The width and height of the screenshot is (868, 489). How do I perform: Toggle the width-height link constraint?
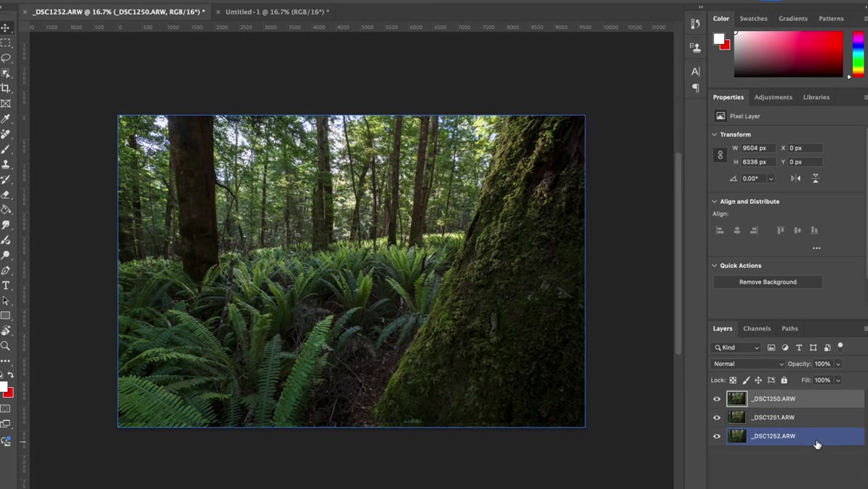[720, 155]
